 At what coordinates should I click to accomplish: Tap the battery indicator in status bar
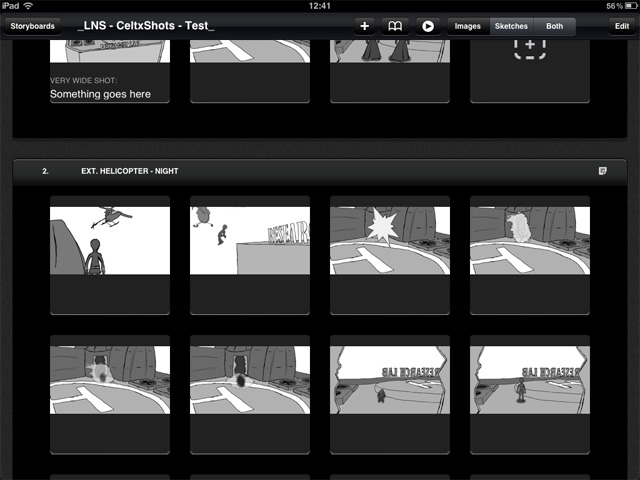(631, 6)
